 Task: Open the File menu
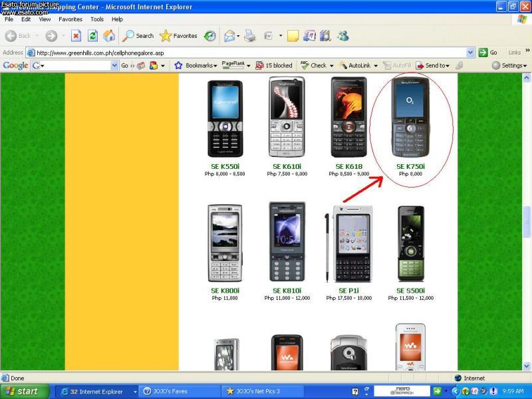(x=9, y=19)
